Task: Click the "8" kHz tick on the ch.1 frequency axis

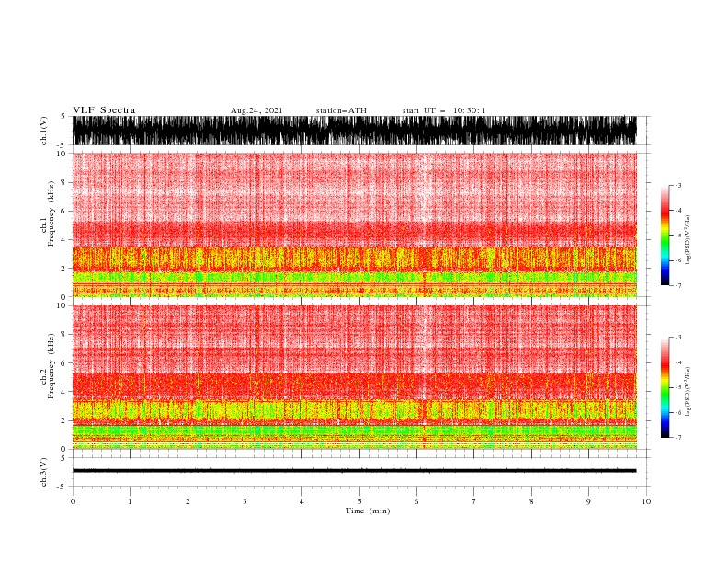Action: [64, 182]
